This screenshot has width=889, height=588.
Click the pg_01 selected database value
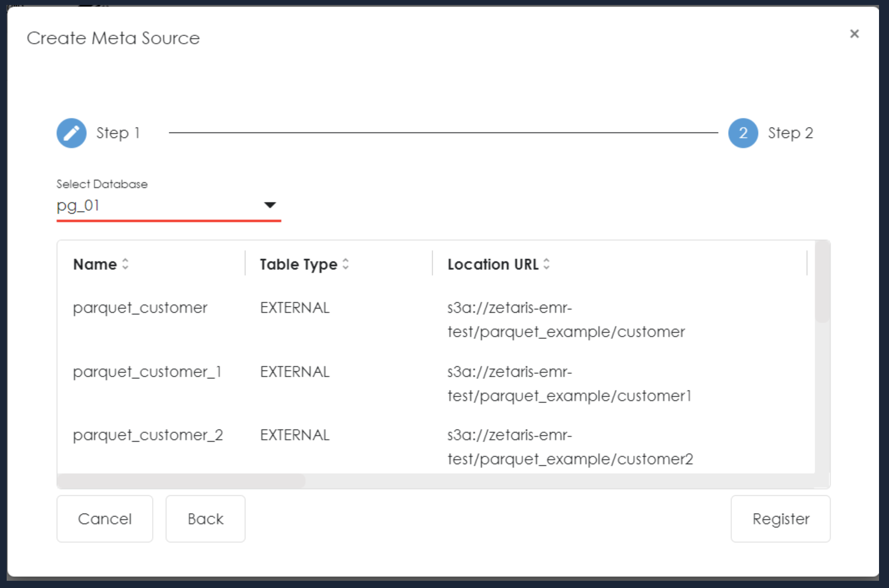(78, 206)
